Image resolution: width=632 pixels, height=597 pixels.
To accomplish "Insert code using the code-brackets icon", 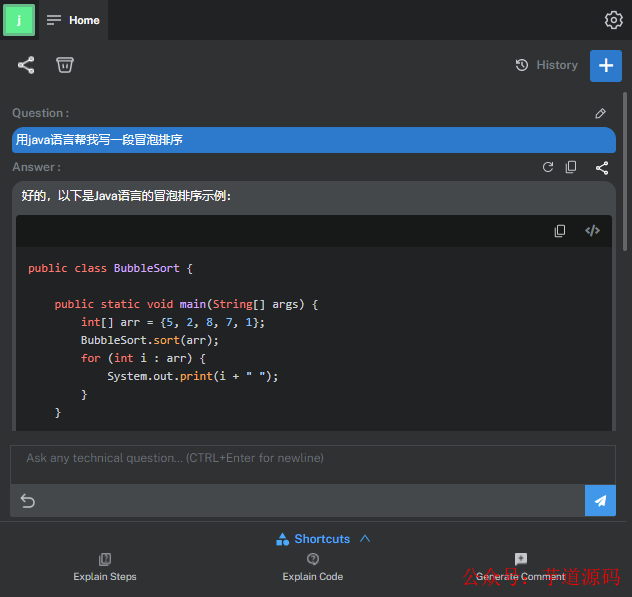I will [592, 231].
